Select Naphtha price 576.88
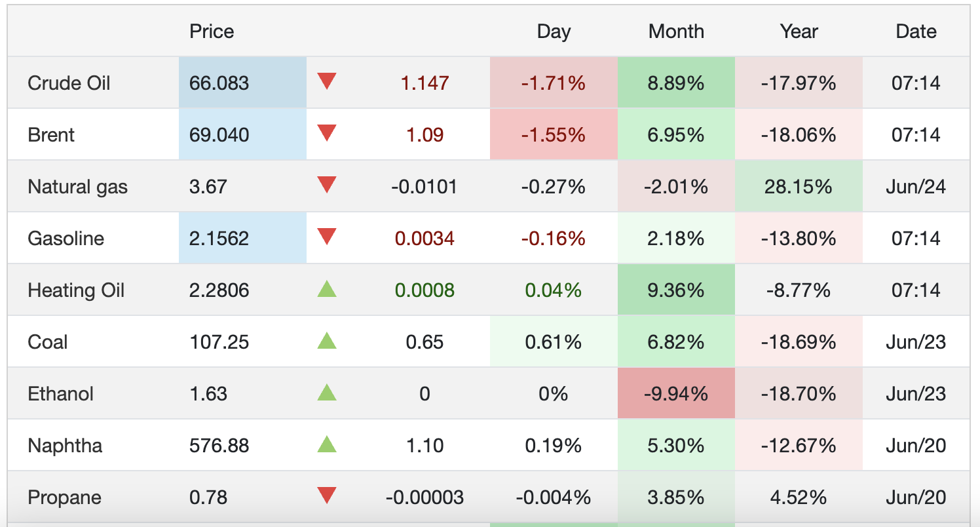980x527 pixels. pos(219,446)
